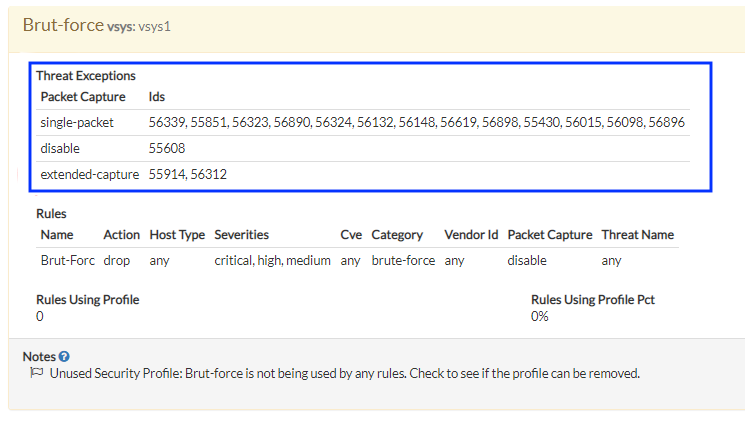Click the Rules Using Profile Pct 0% value
745x424 pixels.
541,316
